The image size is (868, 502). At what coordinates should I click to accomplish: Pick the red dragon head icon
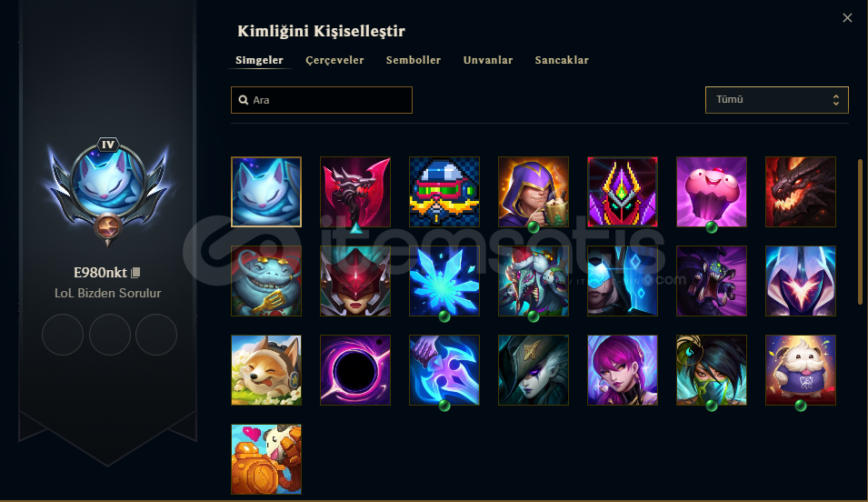(801, 192)
